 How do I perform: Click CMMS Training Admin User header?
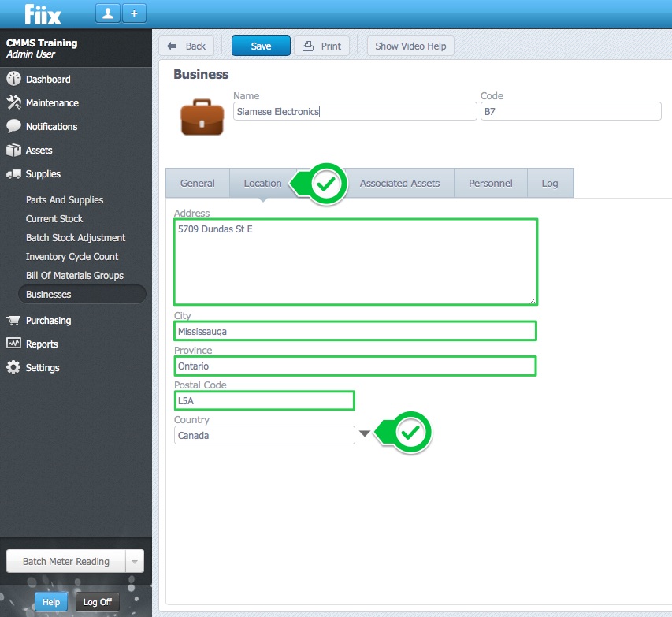(x=42, y=48)
